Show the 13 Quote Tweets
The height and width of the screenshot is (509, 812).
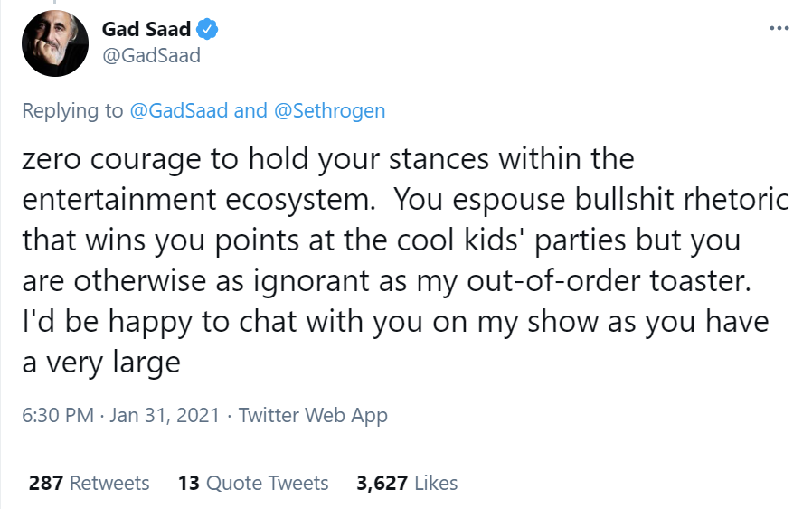(253, 483)
